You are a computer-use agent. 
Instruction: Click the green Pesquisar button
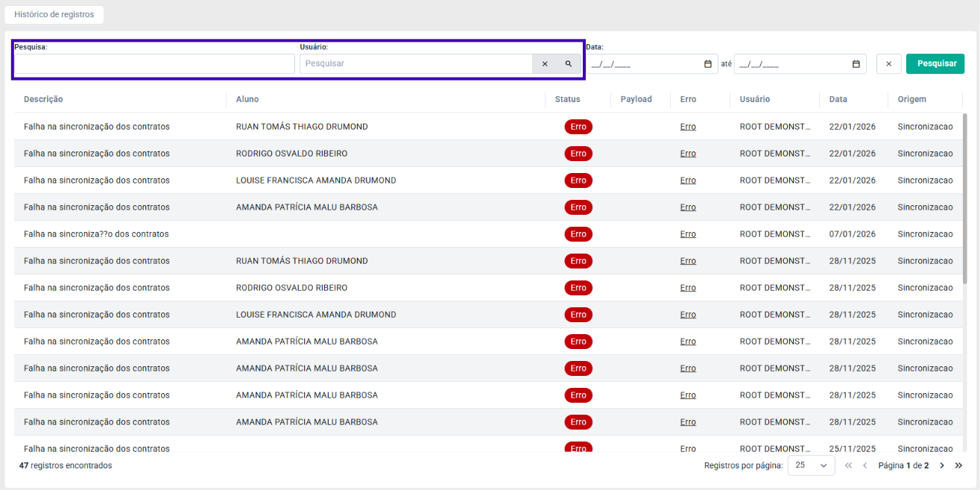[936, 64]
